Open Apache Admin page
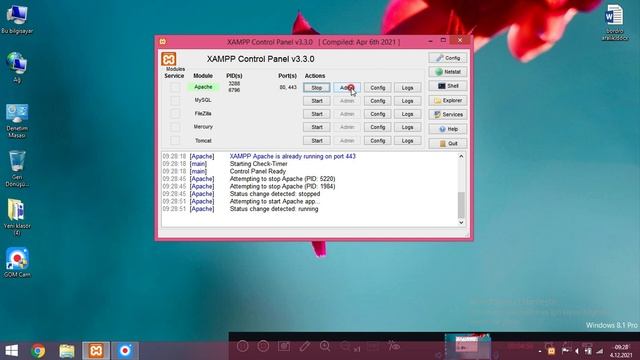640x360 pixels. (x=347, y=88)
